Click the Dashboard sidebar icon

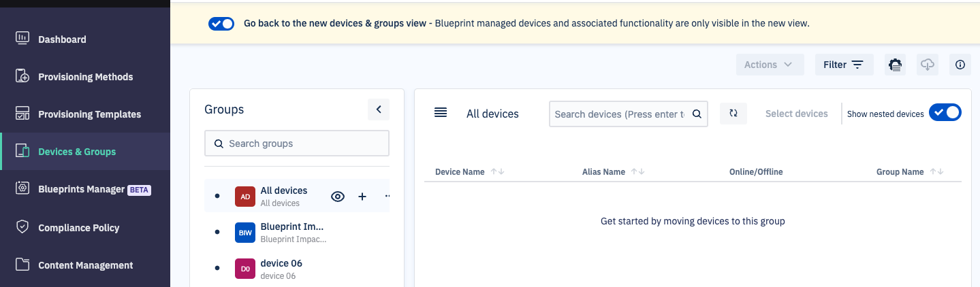pos(22,38)
